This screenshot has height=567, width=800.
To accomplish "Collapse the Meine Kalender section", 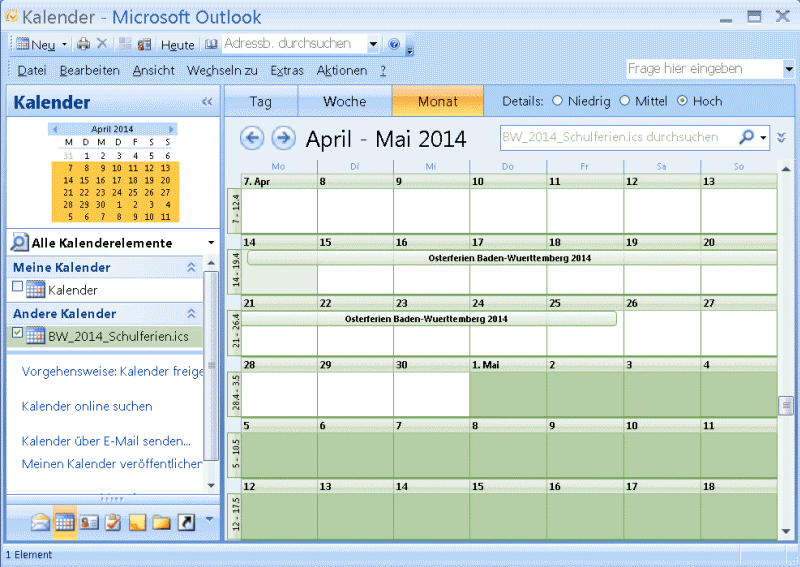I will [x=191, y=267].
